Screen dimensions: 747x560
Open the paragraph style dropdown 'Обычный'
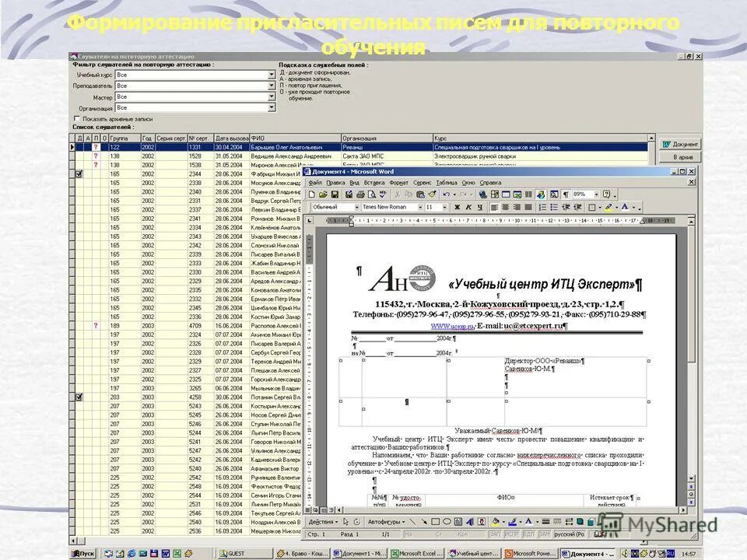tap(356, 207)
